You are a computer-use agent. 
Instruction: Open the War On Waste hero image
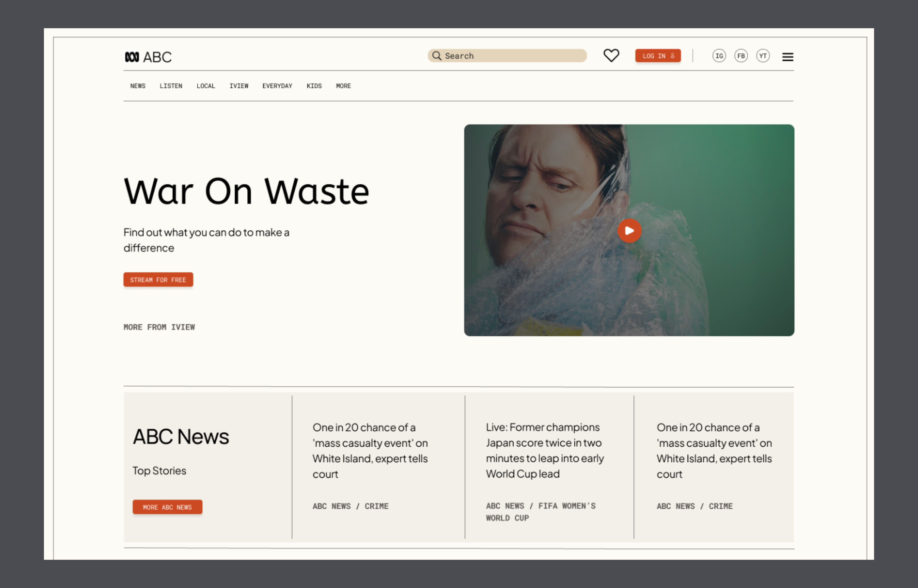pos(629,230)
